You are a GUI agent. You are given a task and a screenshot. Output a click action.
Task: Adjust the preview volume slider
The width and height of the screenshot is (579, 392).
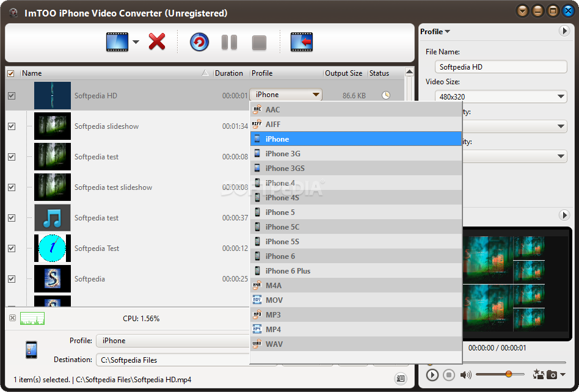[x=509, y=374]
